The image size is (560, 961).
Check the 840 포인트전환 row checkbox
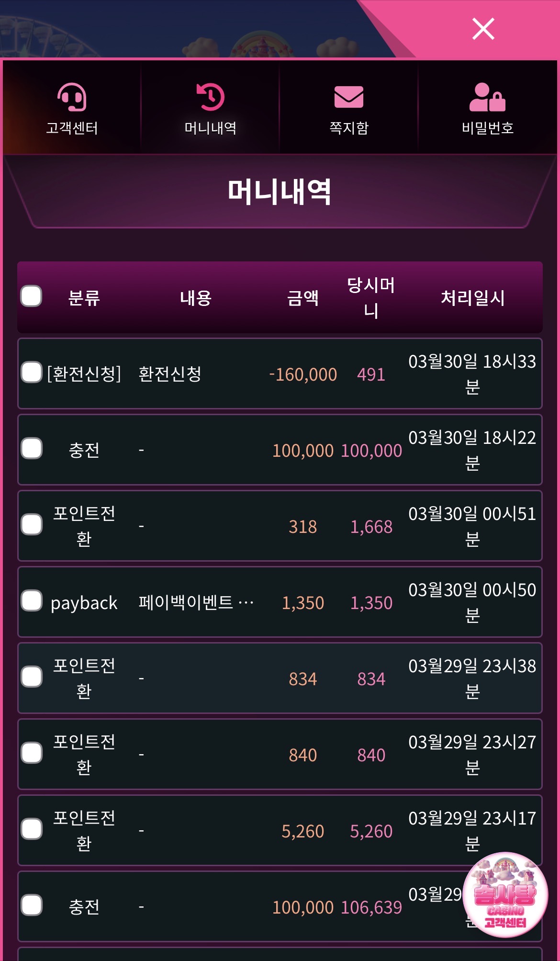pos(32,753)
